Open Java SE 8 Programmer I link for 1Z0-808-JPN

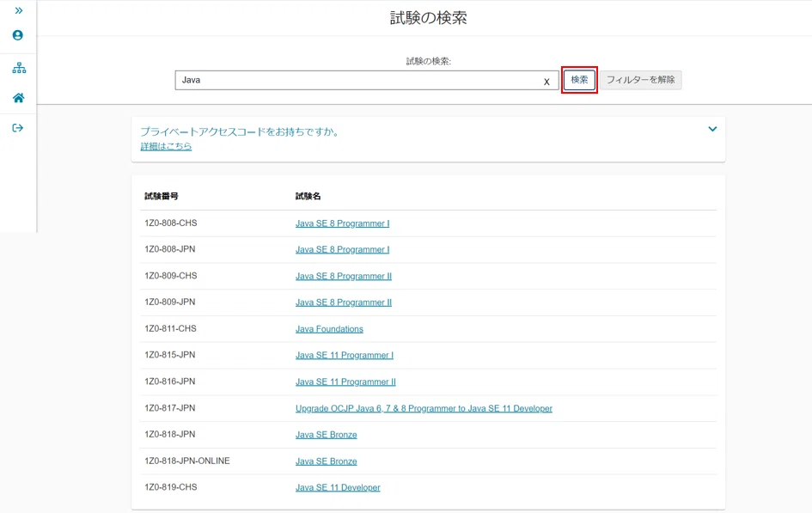(x=342, y=249)
